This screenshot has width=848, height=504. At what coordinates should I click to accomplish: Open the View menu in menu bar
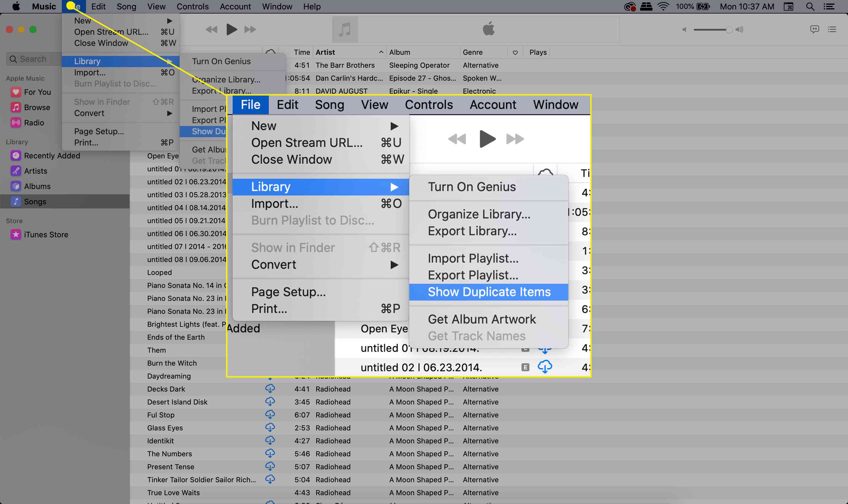point(156,6)
